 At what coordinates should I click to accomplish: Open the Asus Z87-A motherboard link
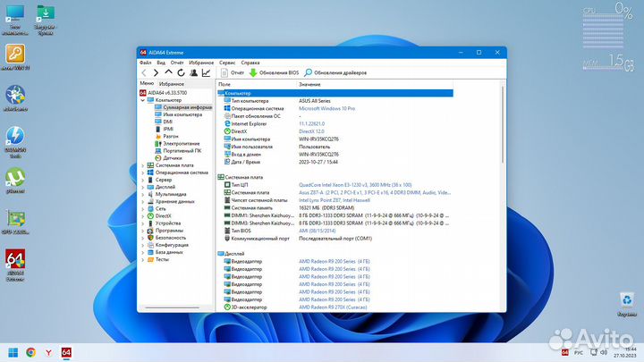[x=375, y=192]
